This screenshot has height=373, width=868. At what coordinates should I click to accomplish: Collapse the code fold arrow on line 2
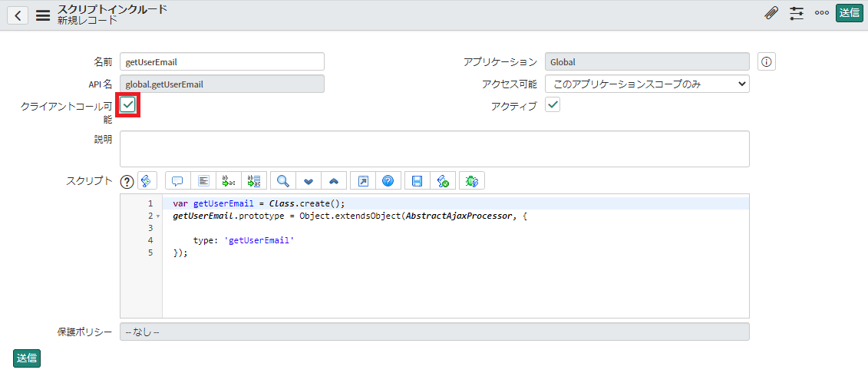point(158,216)
